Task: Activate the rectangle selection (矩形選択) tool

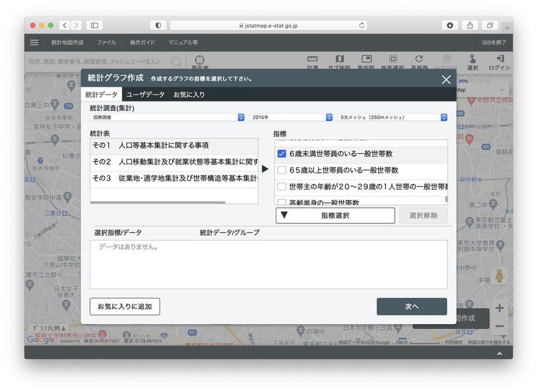Action: click(393, 59)
